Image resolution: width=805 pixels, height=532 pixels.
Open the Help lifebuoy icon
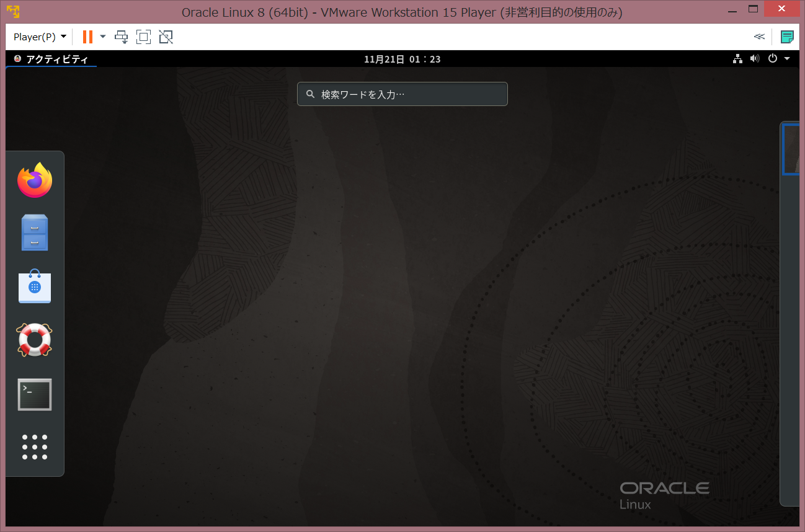[x=35, y=340]
